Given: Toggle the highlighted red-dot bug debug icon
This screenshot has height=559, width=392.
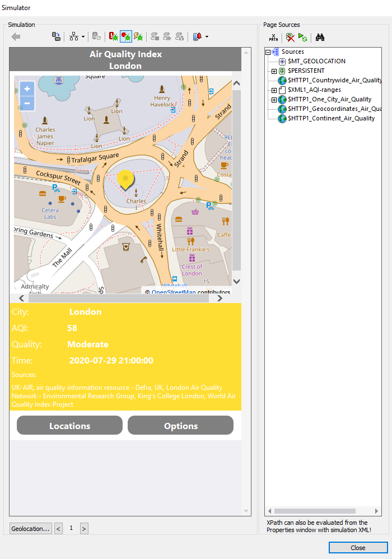Looking at the screenshot, I should [125, 36].
